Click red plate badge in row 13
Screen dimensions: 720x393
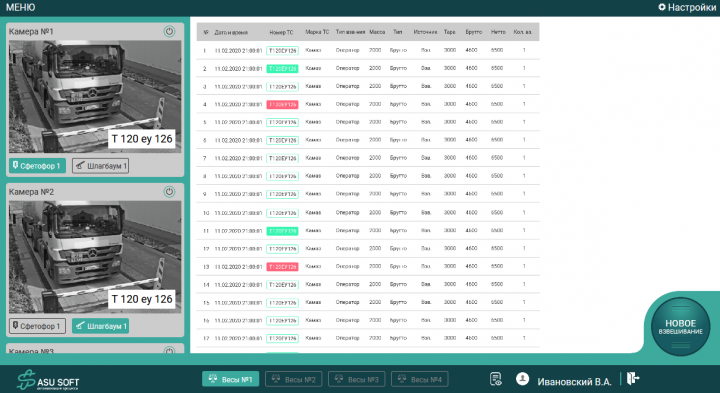[282, 267]
